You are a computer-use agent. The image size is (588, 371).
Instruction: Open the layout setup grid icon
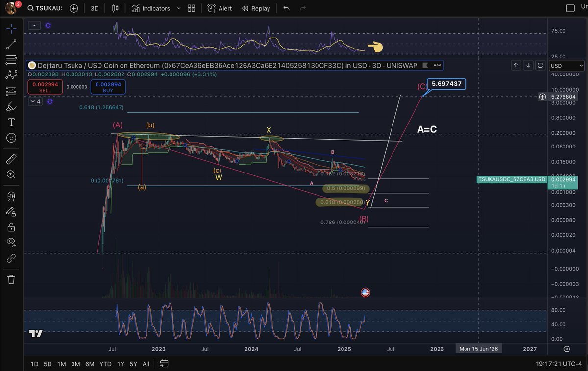[x=191, y=8]
